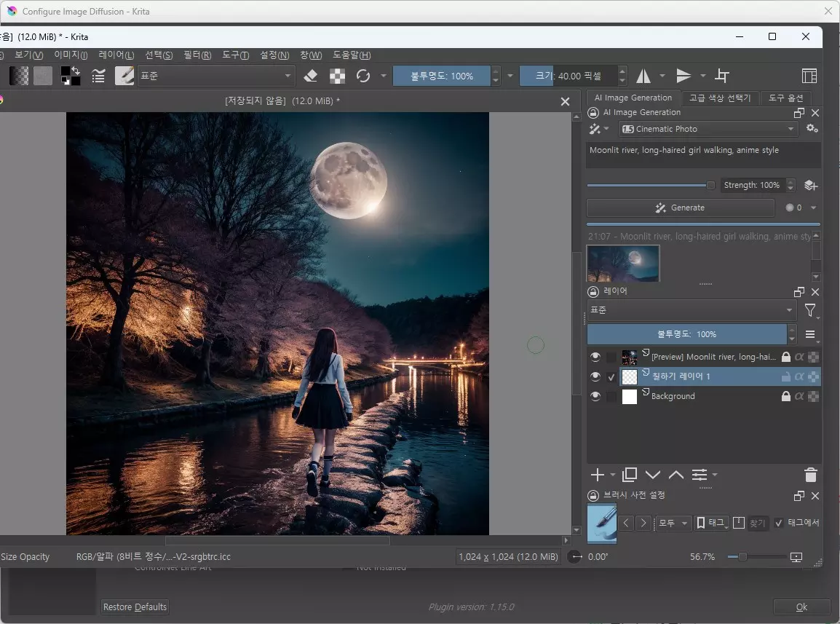Click the magic wand icon beside style dropdown
This screenshot has height=624, width=840.
coord(595,128)
